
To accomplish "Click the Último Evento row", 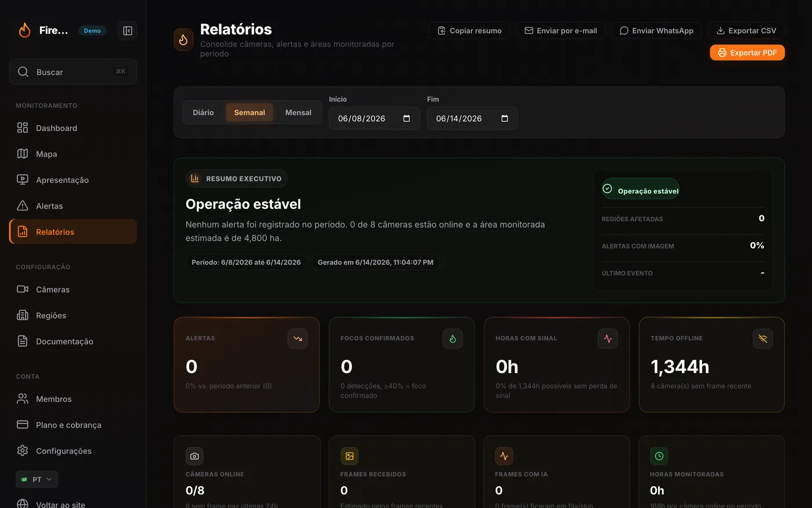I will (x=683, y=273).
